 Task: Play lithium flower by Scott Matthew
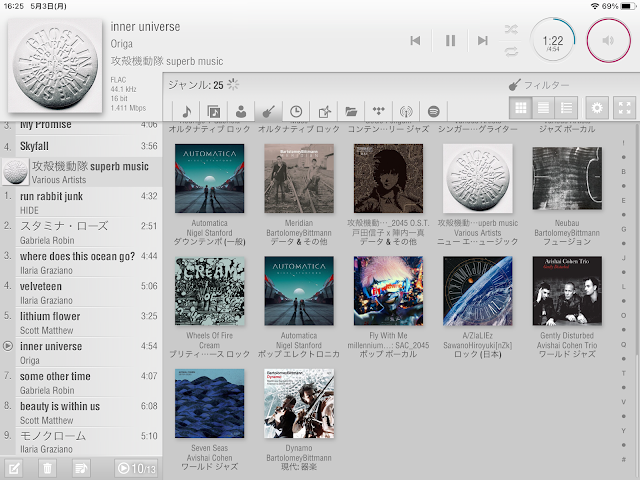81,322
